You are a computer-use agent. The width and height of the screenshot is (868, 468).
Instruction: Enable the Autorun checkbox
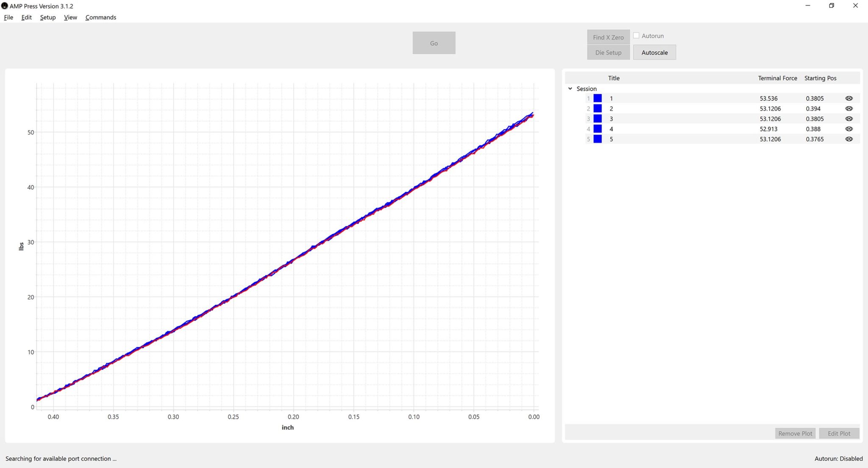(x=636, y=35)
